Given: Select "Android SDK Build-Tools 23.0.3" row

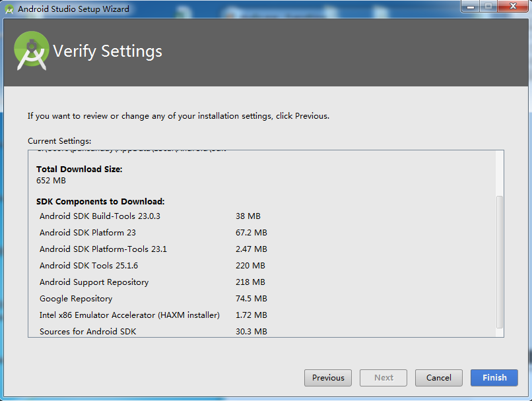Looking at the screenshot, I should [100, 216].
